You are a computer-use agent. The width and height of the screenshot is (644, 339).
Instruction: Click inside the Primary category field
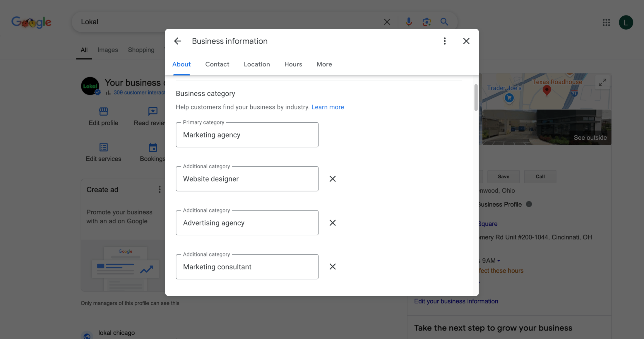pyautogui.click(x=247, y=135)
